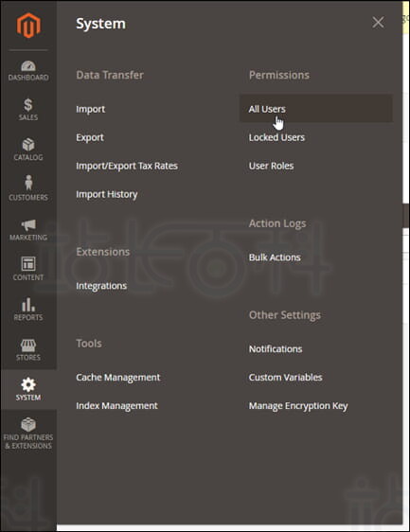This screenshot has height=532, width=410.
Task: Click the System gear icon
Action: coord(28,384)
